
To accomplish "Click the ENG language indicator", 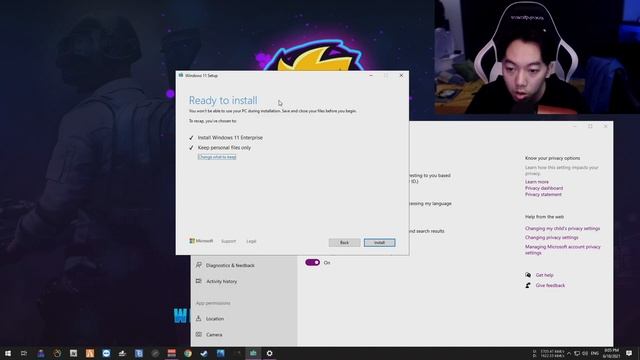I will point(595,353).
